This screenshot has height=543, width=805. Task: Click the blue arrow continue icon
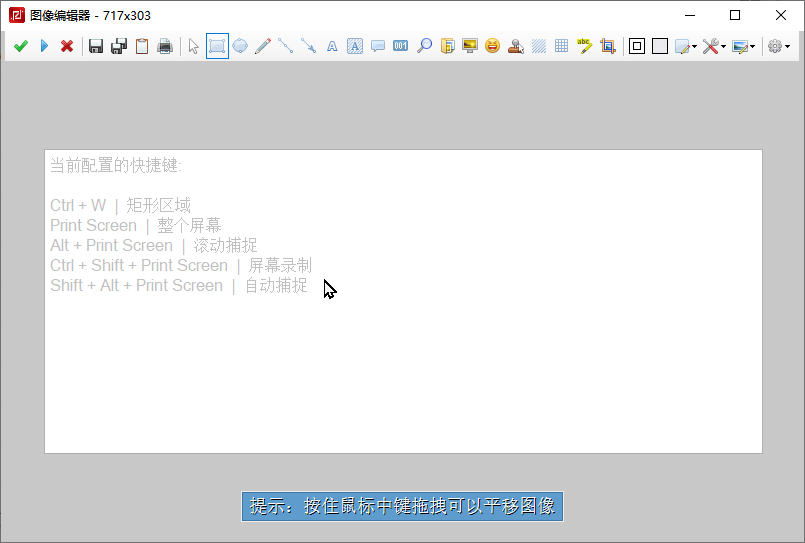point(44,46)
